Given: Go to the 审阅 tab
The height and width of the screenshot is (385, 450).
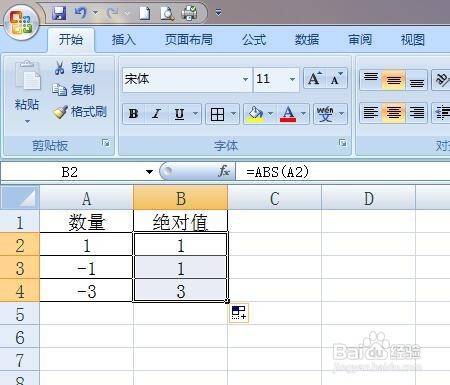Looking at the screenshot, I should [x=360, y=40].
